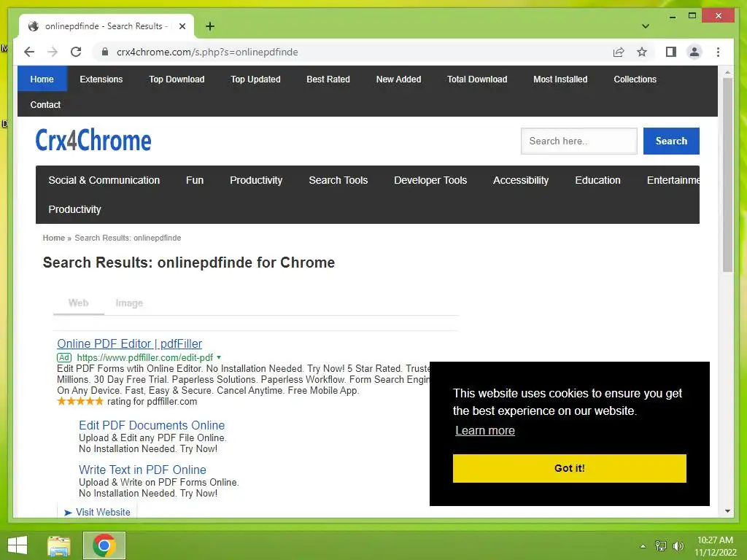Open the Best Rated nav item
This screenshot has width=747, height=560.
[328, 79]
